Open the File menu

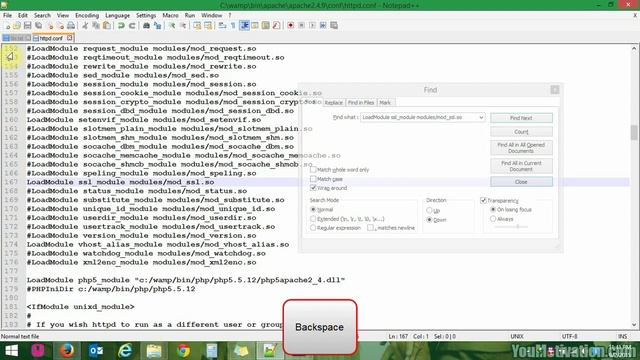pyautogui.click(x=7, y=15)
